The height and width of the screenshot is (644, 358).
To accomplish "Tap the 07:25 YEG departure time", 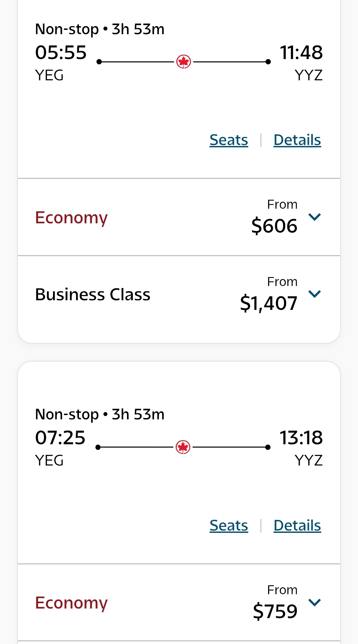I will pyautogui.click(x=60, y=438).
